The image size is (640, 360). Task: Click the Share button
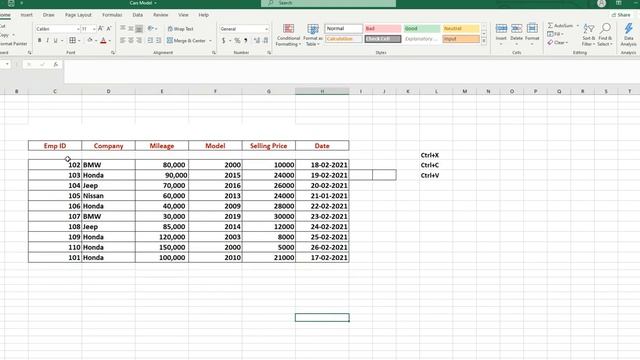621,15
